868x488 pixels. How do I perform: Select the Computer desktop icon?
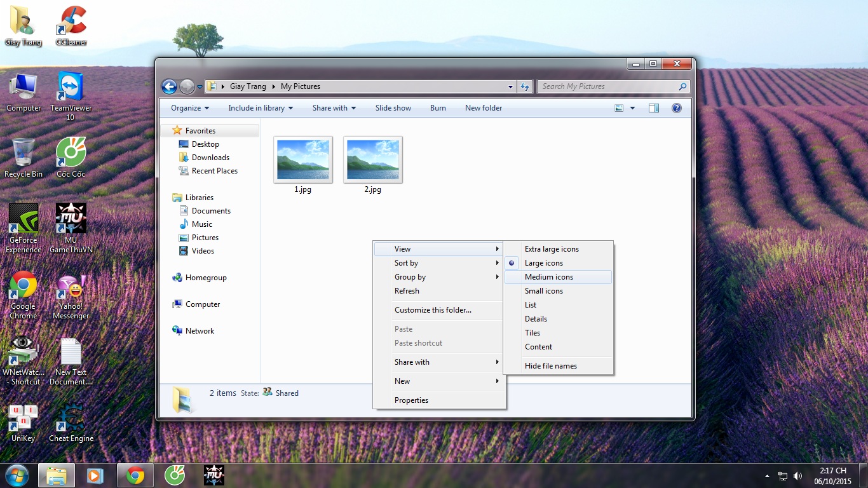click(24, 93)
